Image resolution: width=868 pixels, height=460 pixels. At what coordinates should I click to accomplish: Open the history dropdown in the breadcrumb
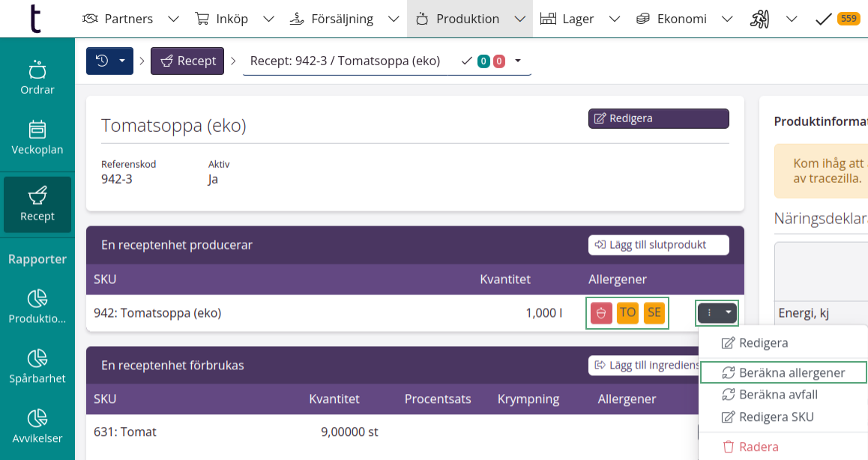click(109, 61)
